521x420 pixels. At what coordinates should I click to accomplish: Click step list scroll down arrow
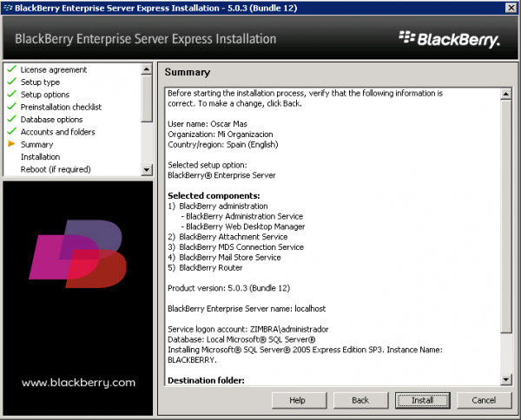click(x=147, y=170)
